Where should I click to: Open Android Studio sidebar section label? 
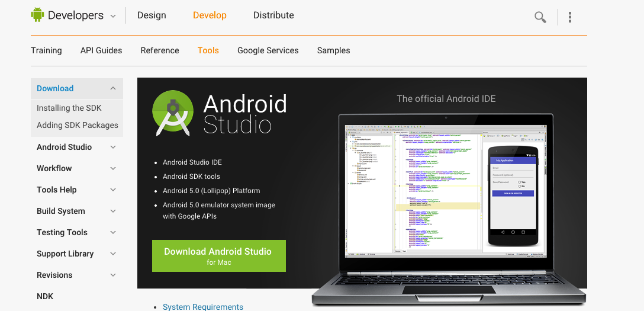[x=64, y=147]
